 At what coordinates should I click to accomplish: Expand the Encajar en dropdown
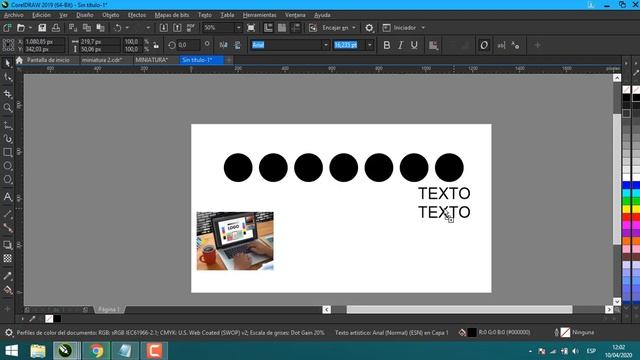(354, 28)
